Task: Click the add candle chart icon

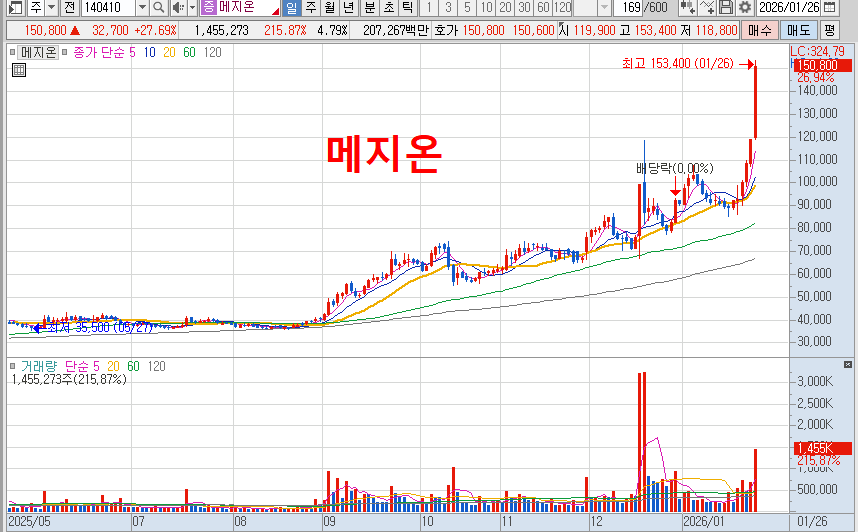Action: [687, 8]
